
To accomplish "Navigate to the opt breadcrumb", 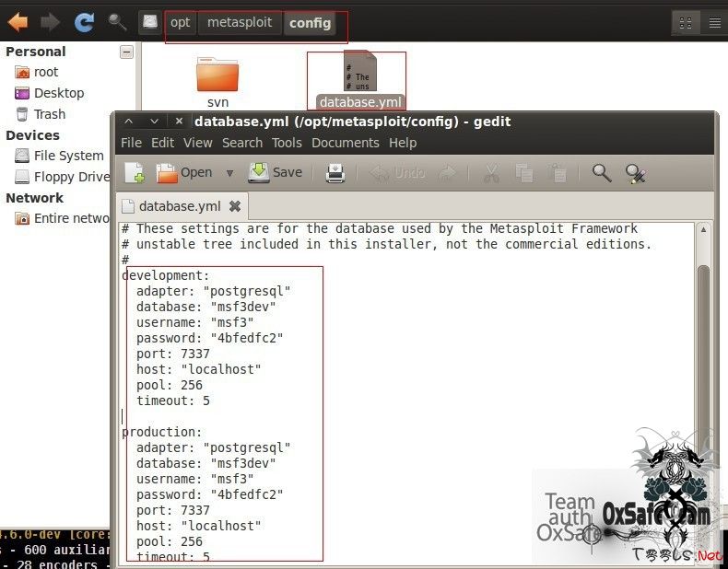I will coord(180,22).
